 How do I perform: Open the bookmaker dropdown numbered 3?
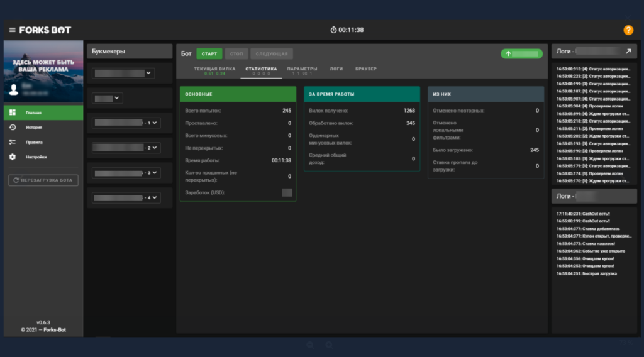tap(126, 173)
